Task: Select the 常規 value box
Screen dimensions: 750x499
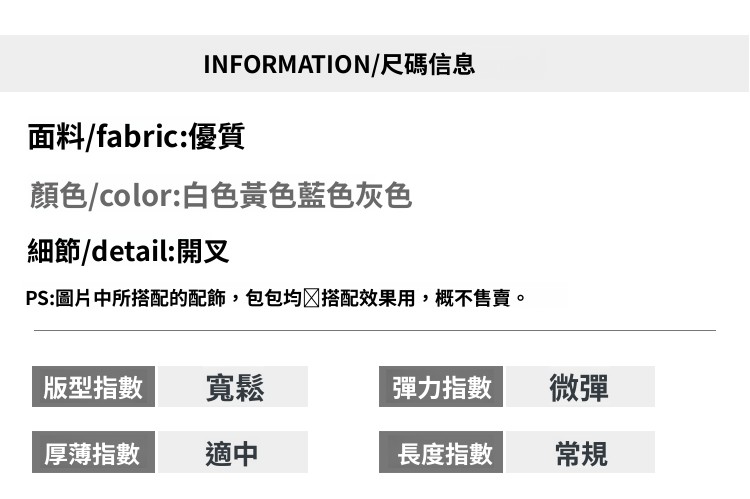Action: 580,453
